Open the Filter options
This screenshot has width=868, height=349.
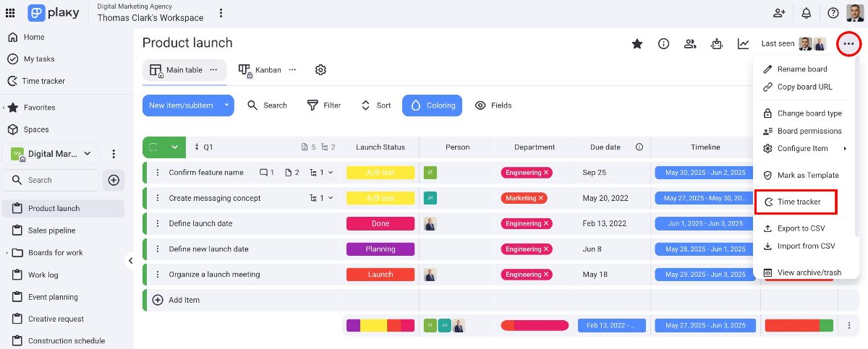pyautogui.click(x=323, y=105)
